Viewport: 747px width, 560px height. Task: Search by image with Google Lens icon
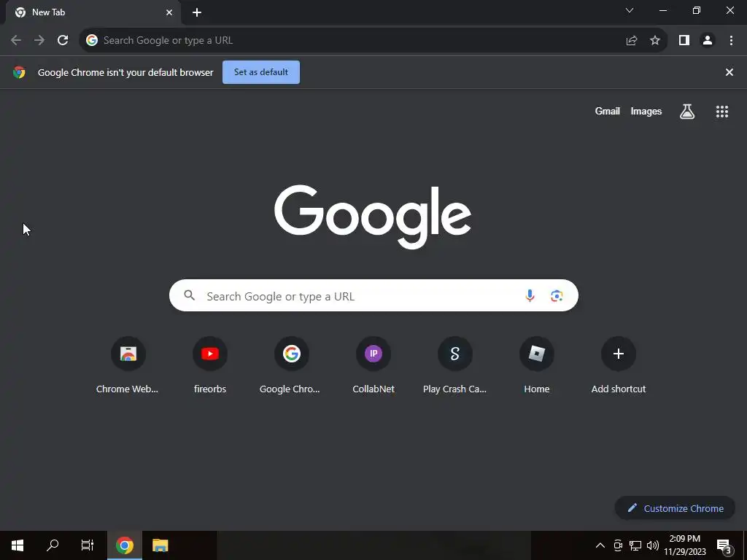point(557,296)
